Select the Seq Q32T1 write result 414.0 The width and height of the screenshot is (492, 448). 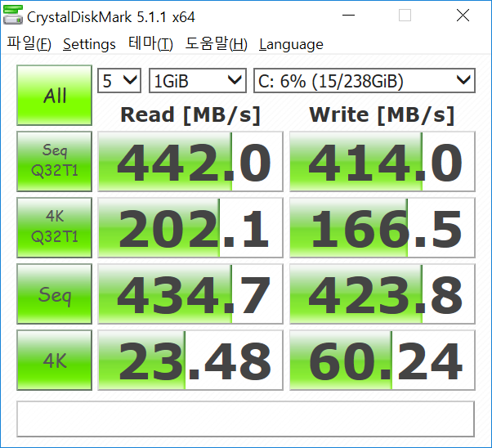pyautogui.click(x=382, y=161)
